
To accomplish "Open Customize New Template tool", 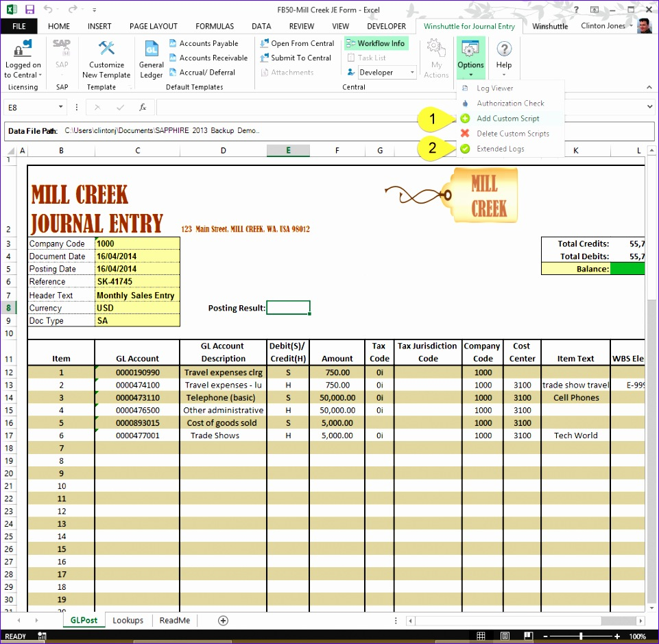I will [x=106, y=60].
